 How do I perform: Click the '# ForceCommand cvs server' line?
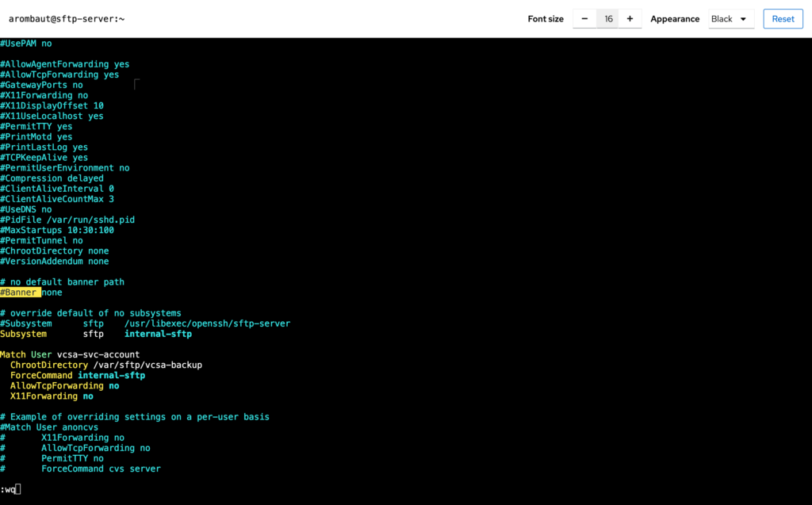click(x=101, y=469)
